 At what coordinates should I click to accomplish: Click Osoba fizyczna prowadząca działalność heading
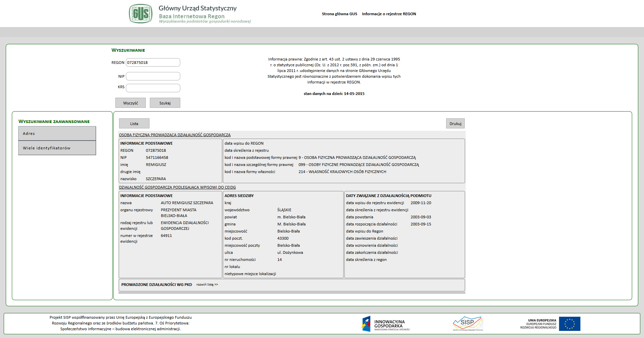tap(175, 135)
